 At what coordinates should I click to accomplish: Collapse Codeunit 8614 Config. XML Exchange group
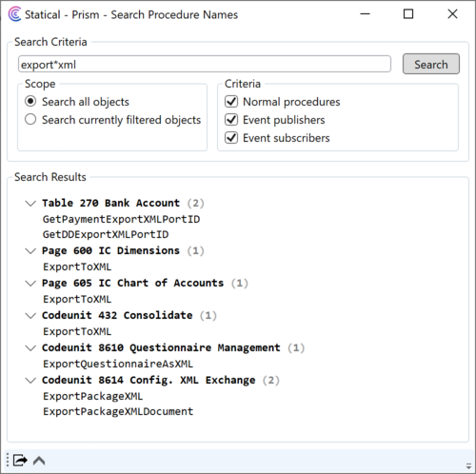click(x=30, y=381)
